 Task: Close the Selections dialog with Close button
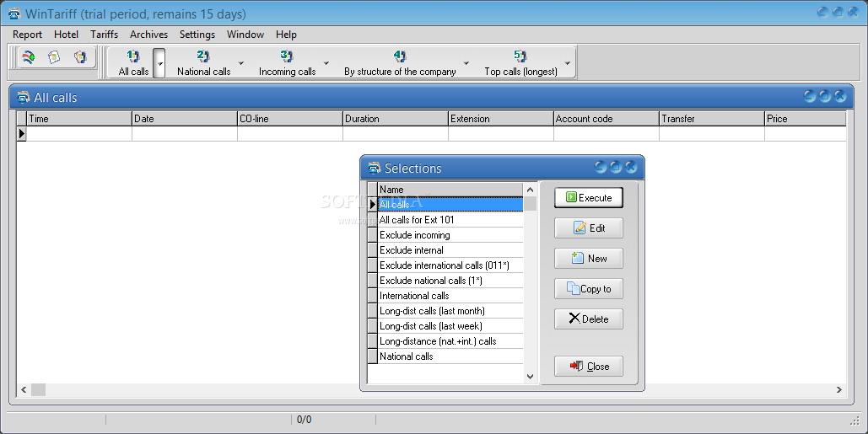tap(589, 366)
